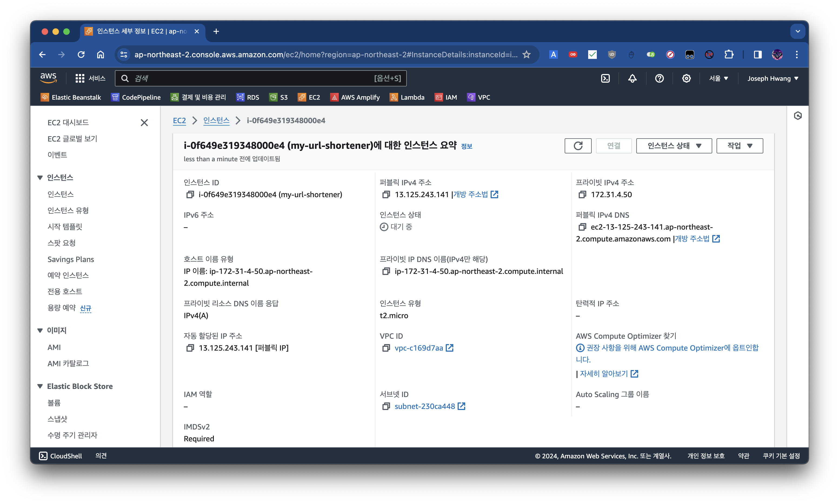Open the Chrome profile avatar

777,54
